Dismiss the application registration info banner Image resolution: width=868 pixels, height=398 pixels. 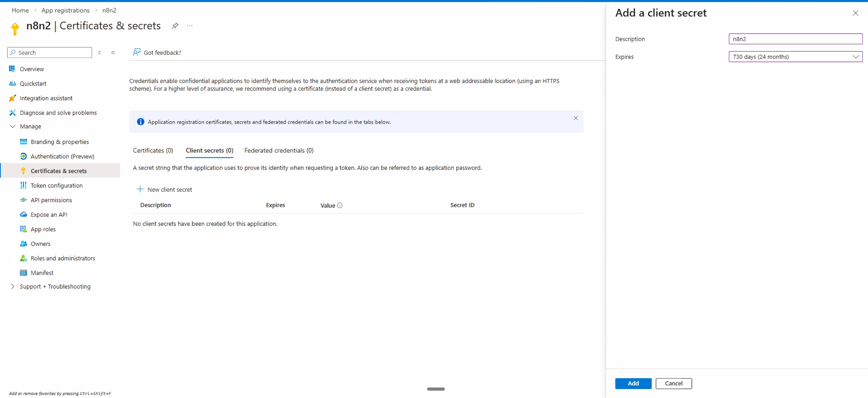click(576, 118)
